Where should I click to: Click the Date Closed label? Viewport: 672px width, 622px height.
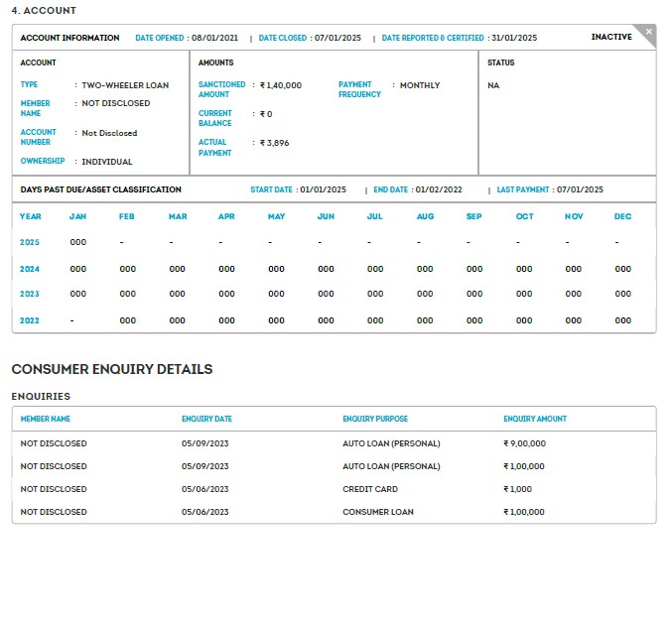(x=283, y=38)
